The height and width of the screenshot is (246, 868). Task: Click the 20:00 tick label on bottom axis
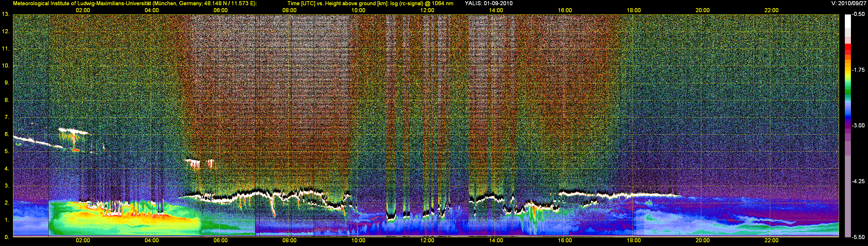coord(703,241)
